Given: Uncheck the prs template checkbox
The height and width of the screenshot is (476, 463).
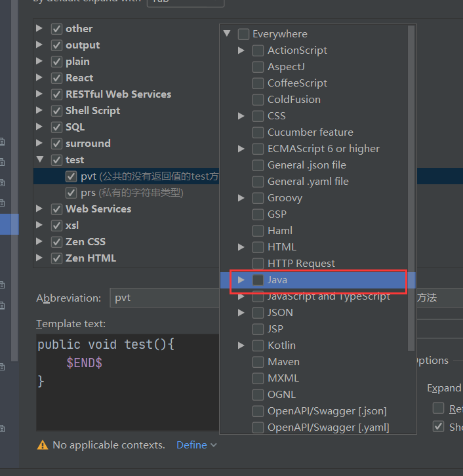Looking at the screenshot, I should pyautogui.click(x=71, y=193).
